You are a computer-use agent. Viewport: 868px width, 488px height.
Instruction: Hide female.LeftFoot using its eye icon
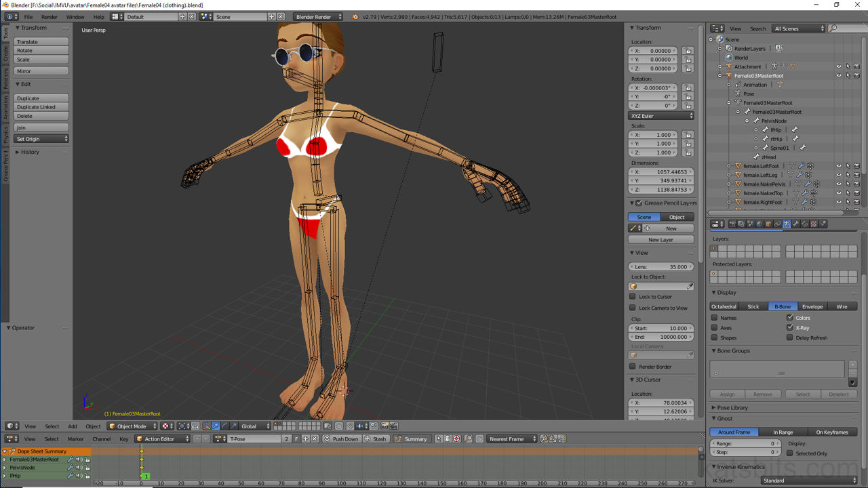click(839, 166)
